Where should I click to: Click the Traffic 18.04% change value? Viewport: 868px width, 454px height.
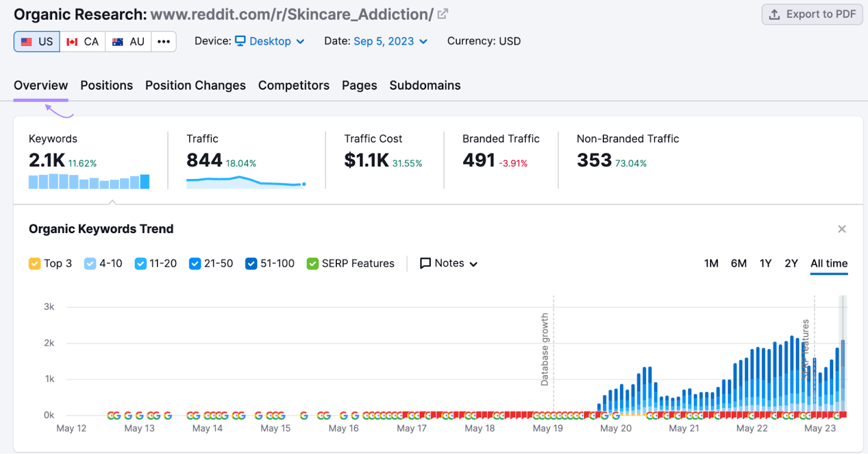[241, 163]
